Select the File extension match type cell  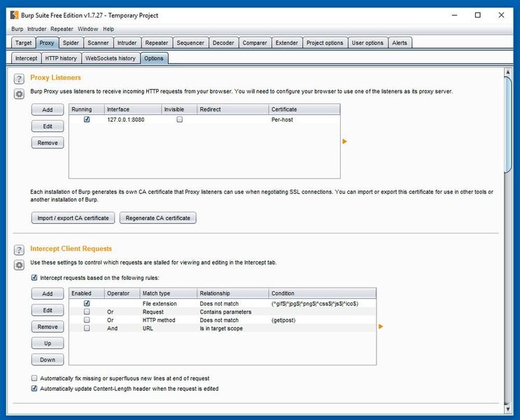click(169, 303)
